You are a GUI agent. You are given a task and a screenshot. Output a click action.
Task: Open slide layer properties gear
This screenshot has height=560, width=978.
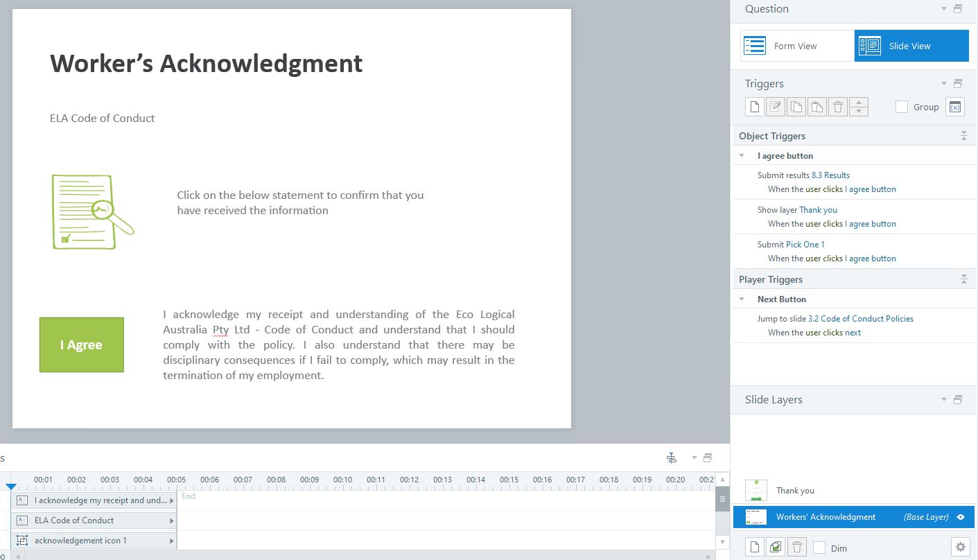tap(960, 547)
